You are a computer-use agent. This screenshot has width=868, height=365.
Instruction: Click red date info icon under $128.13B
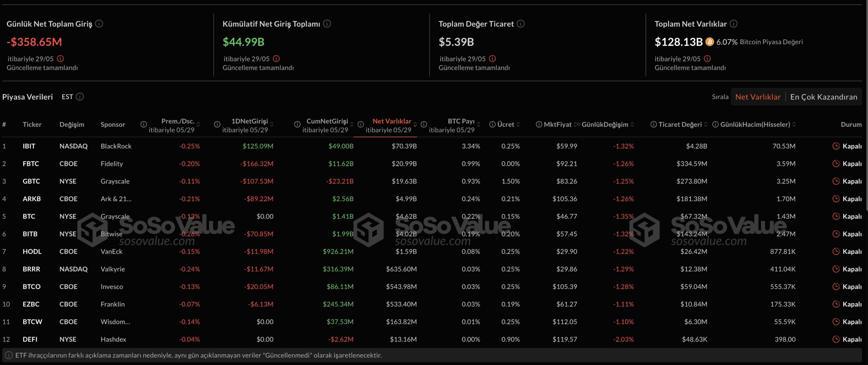point(707,59)
